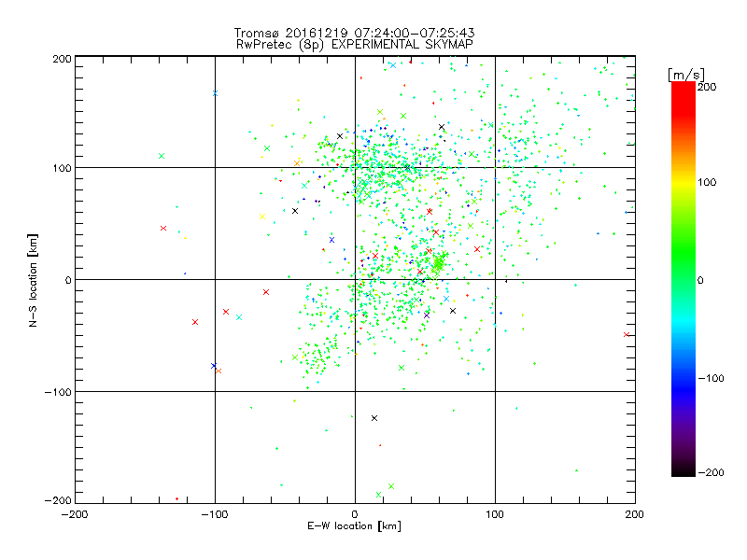Click the '200' tick label on the E-W axis

(x=635, y=514)
